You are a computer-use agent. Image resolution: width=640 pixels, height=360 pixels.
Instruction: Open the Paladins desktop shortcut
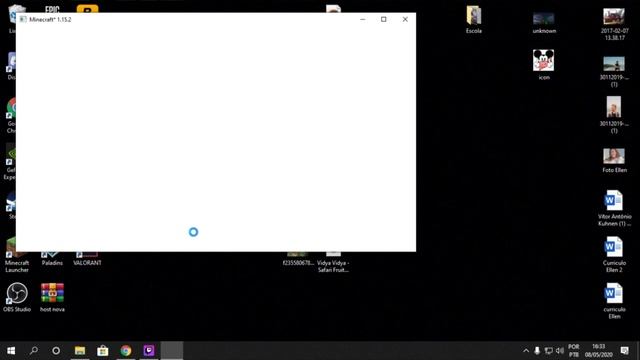coord(52,259)
